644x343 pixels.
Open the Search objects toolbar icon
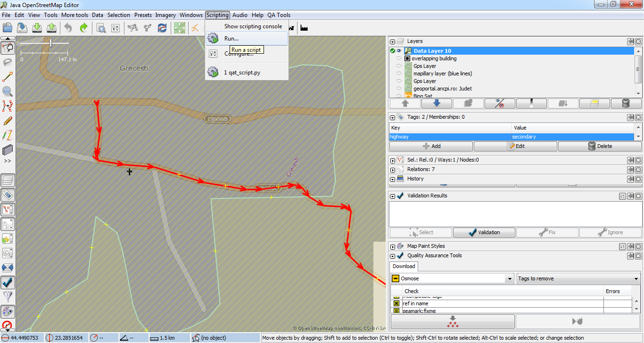[101, 28]
